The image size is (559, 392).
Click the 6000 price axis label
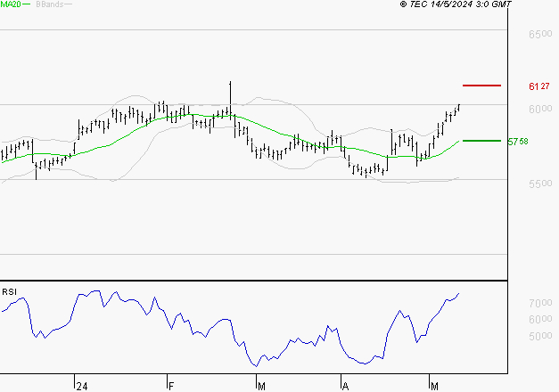(540, 109)
